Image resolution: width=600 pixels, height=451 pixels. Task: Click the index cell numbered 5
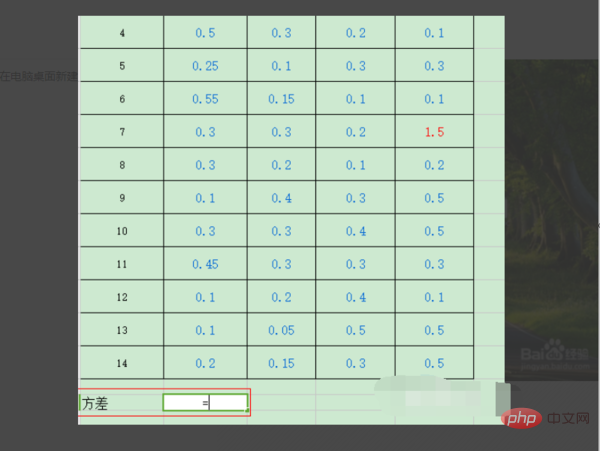(x=122, y=65)
